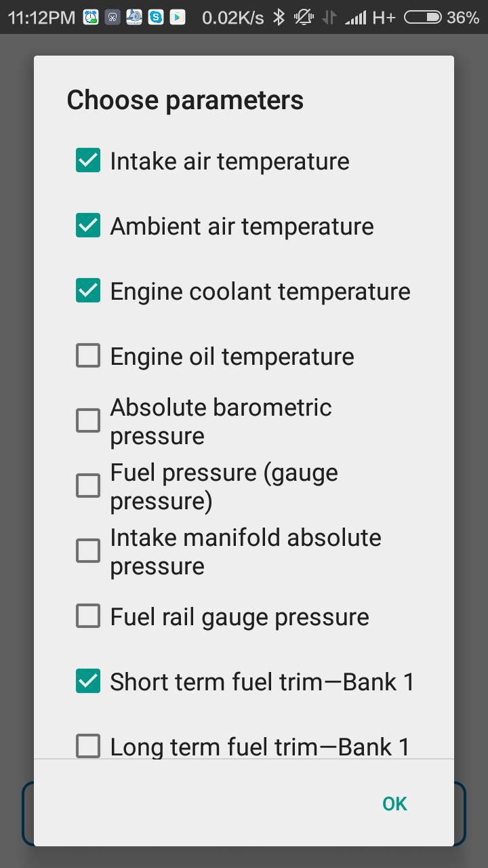Tap the Skype notification icon
Screen dimensions: 488x868
156,18
